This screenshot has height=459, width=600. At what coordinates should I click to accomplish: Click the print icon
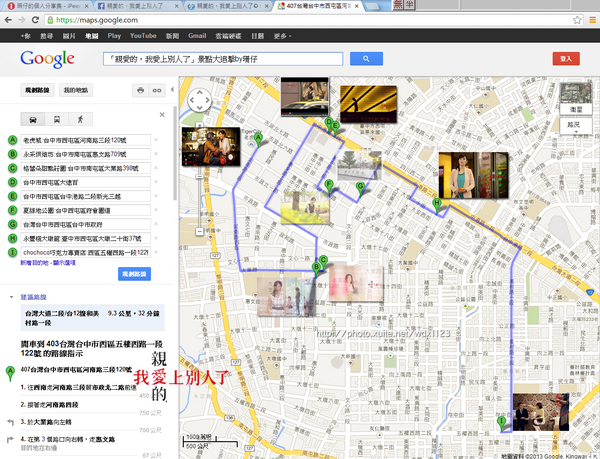[140, 91]
